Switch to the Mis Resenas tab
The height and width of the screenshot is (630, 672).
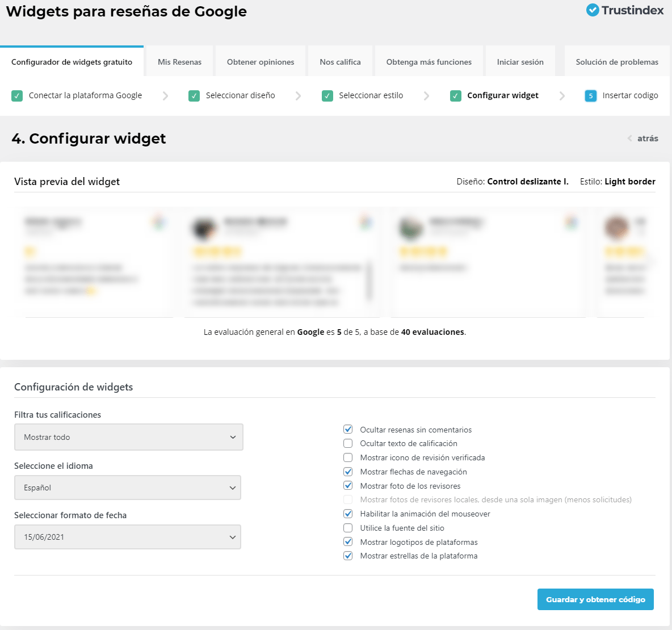tap(179, 62)
